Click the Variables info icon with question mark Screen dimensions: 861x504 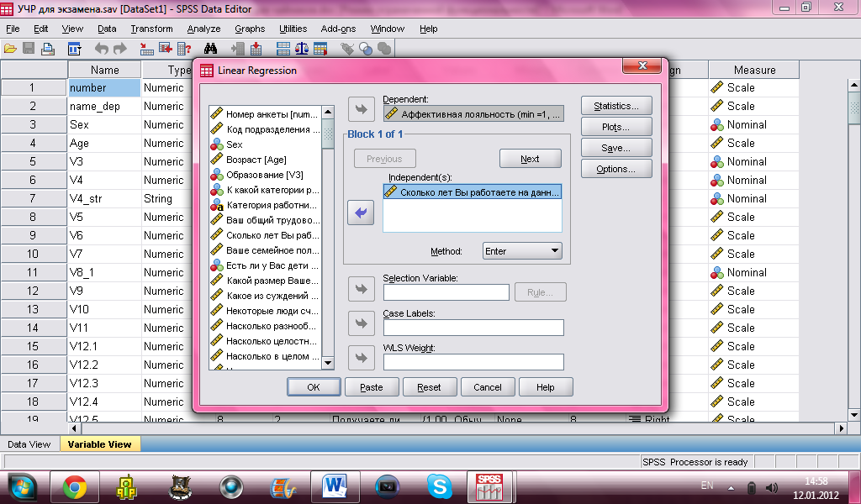(x=184, y=49)
